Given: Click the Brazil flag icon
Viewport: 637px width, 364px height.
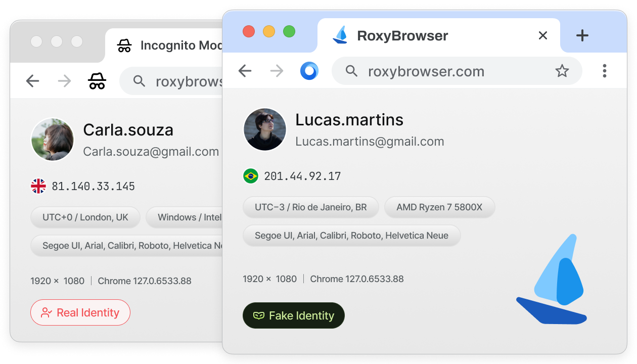Looking at the screenshot, I should [x=250, y=176].
